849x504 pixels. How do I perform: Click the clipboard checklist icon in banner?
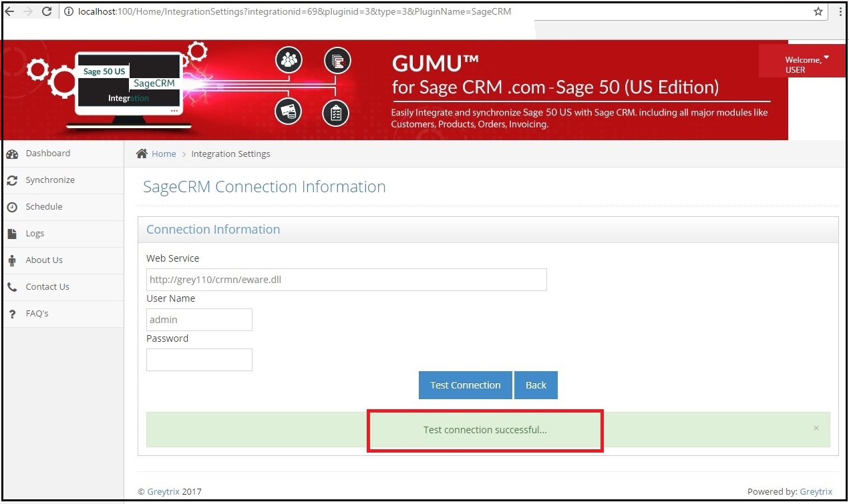tap(336, 113)
